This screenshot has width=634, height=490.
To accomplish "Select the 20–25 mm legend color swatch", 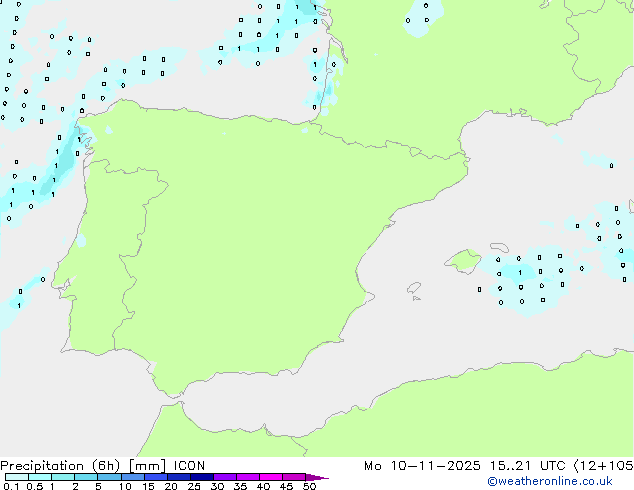I will [179, 477].
